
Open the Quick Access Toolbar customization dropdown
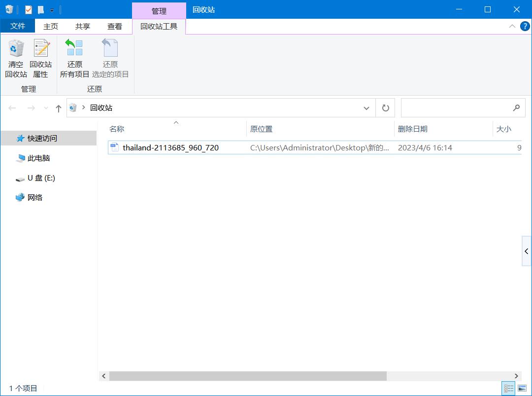[x=51, y=9]
